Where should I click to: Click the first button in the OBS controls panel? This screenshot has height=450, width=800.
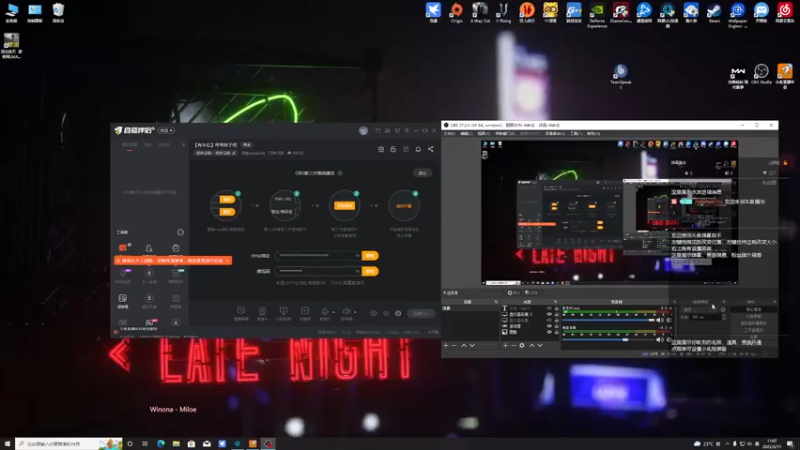tap(754, 310)
